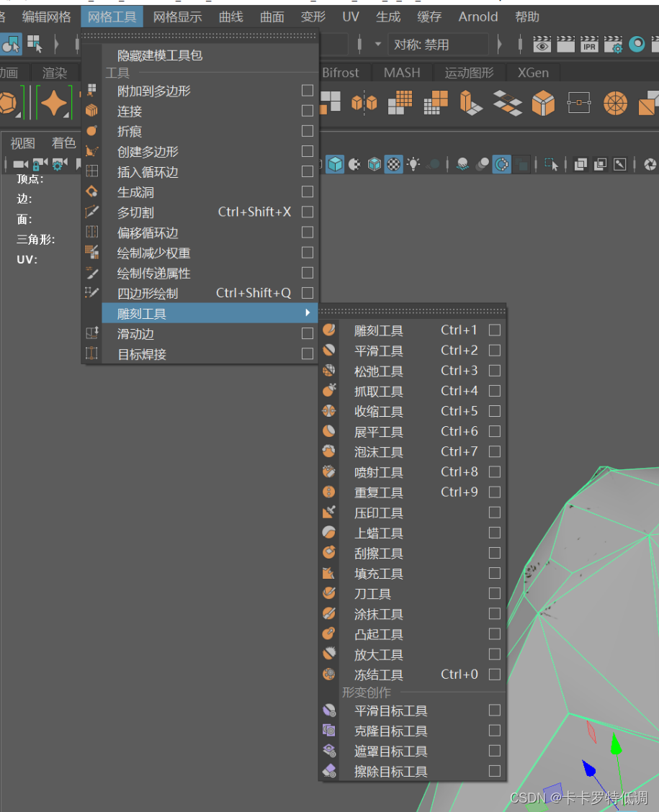Select the 刀工具 sculpt icon
Image resolution: width=659 pixels, height=812 pixels.
[329, 593]
